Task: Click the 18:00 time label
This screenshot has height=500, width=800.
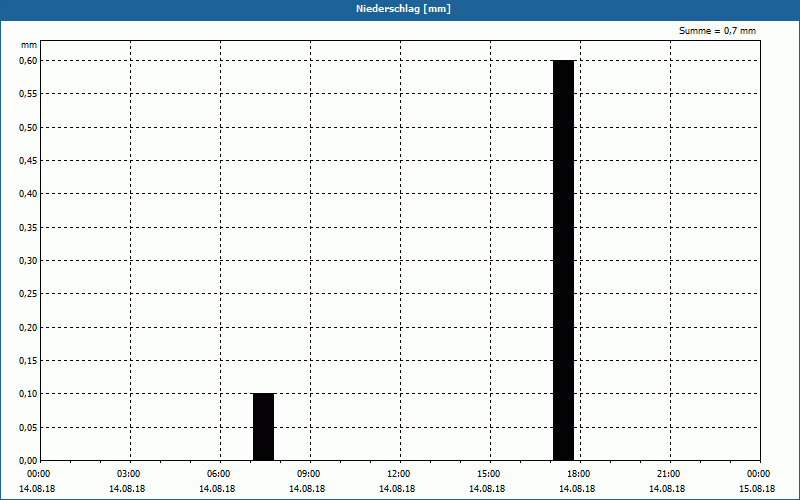Action: 579,474
